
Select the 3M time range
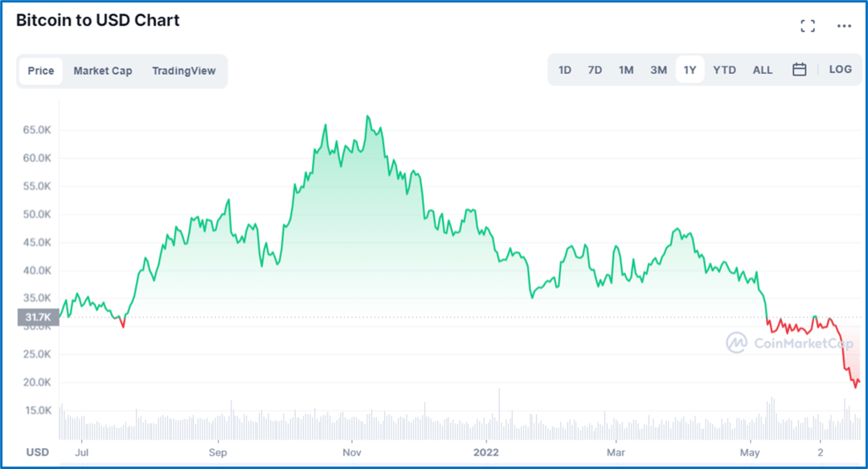coord(658,70)
